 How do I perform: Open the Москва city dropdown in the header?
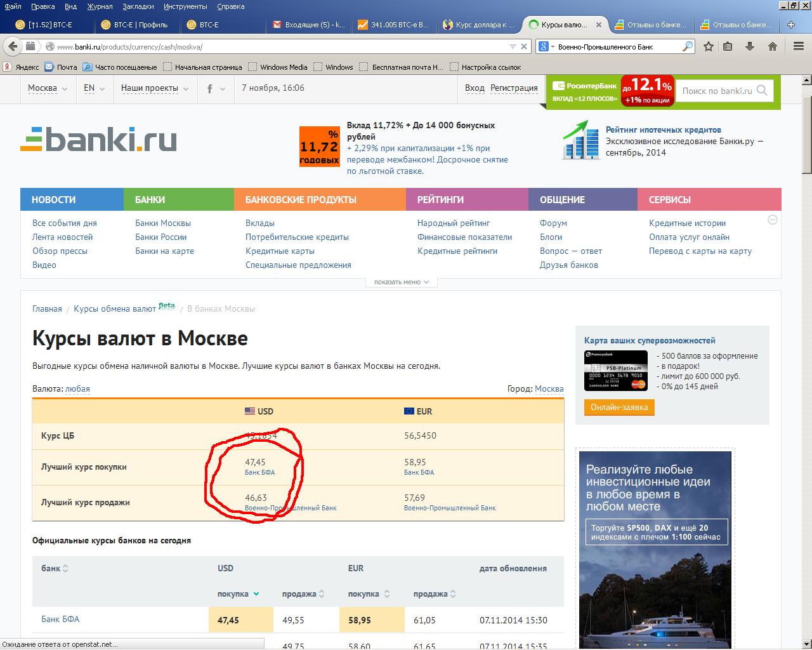click(x=48, y=88)
